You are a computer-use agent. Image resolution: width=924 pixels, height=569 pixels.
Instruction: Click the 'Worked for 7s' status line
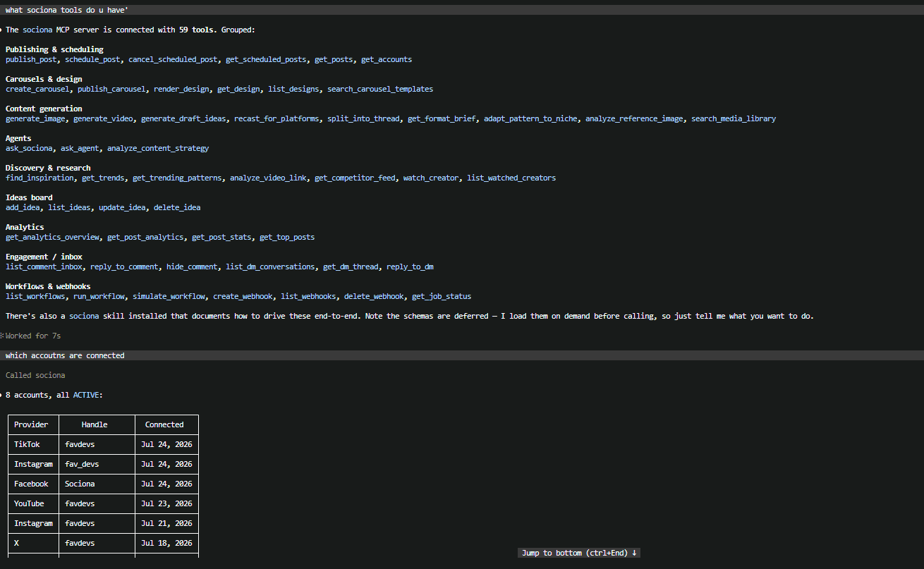(x=33, y=336)
